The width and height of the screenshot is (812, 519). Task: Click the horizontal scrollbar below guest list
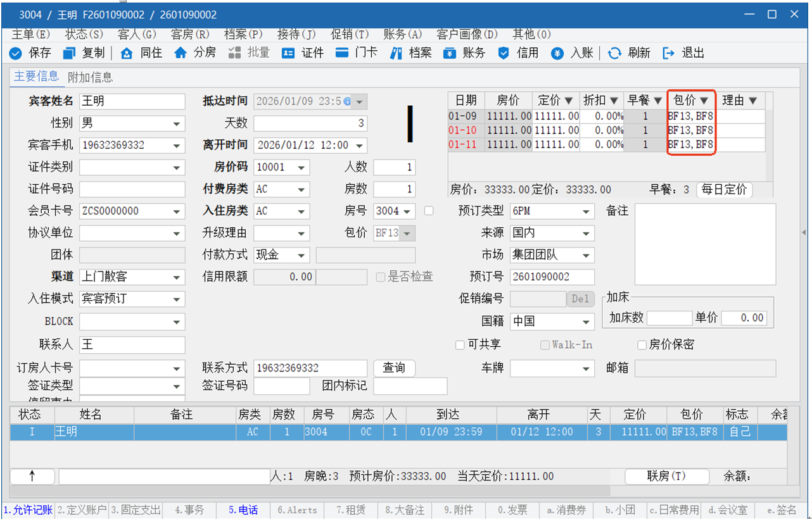click(310, 491)
